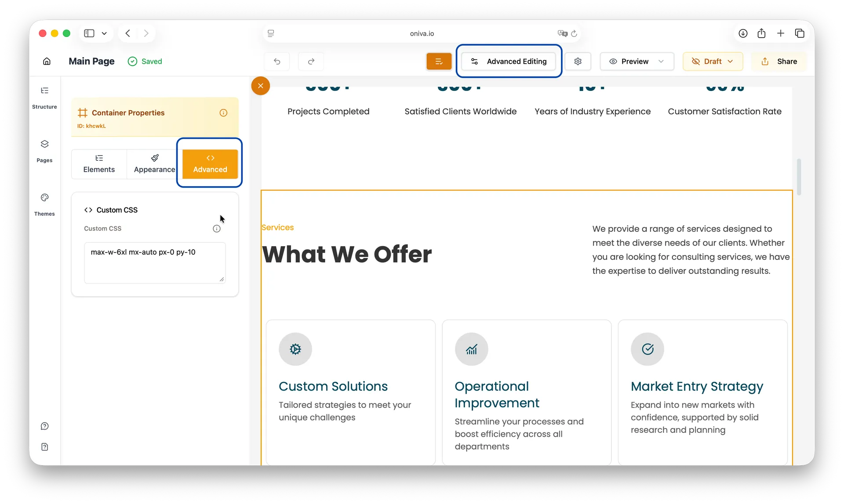Show Container Properties info tooltip
Viewport: 844px width, 504px height.
coord(224,113)
